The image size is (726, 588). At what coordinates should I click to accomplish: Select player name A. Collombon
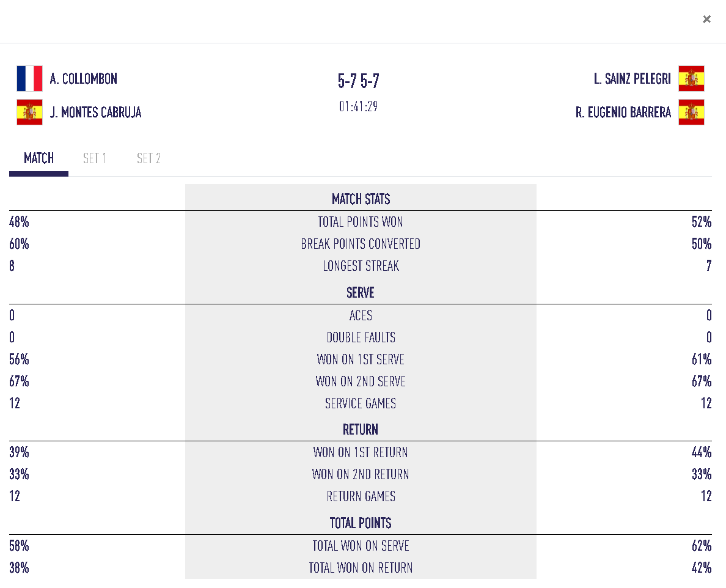point(84,79)
